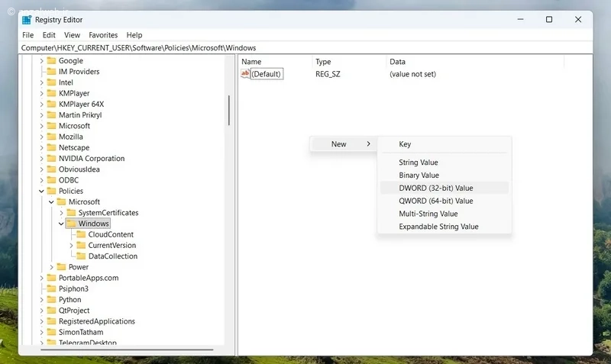Expand the KMPlayer key
The width and height of the screenshot is (611, 364).
coord(41,93)
